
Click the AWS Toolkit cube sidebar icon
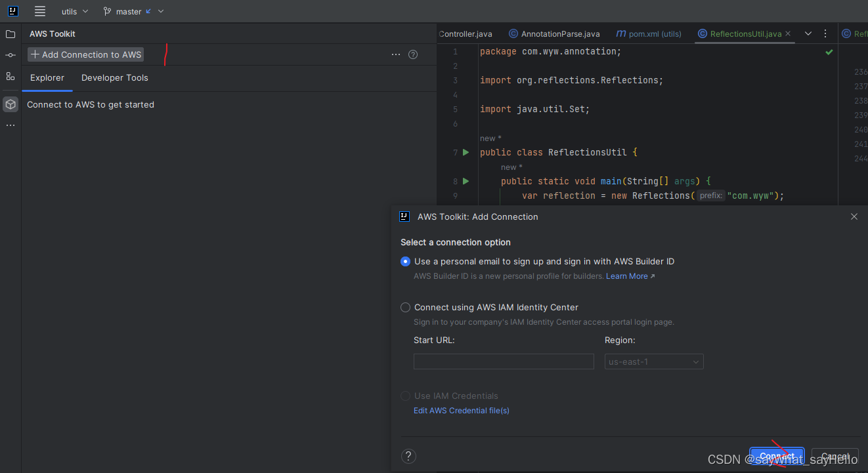pos(11,104)
